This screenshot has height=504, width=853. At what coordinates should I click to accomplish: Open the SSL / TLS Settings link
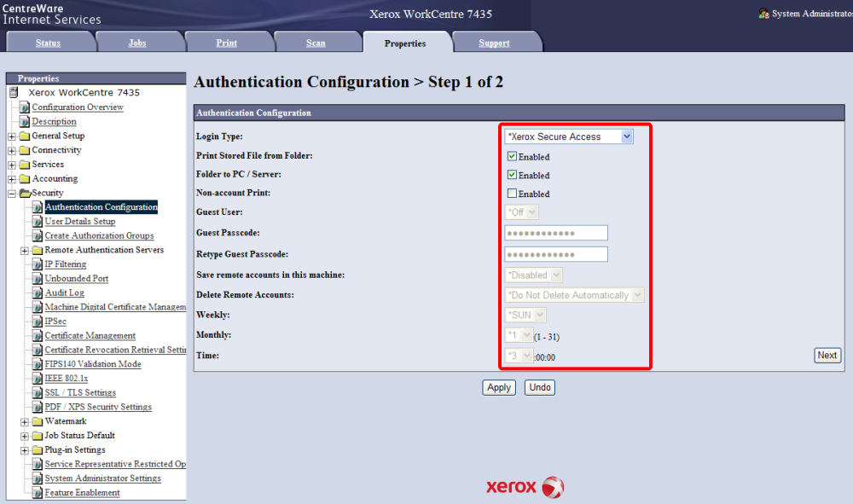click(80, 392)
